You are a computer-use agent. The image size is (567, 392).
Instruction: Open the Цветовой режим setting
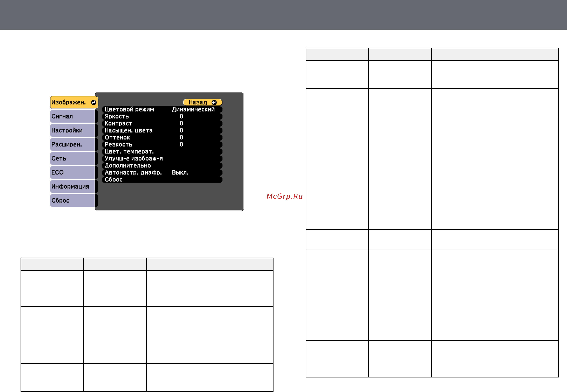[x=162, y=109]
